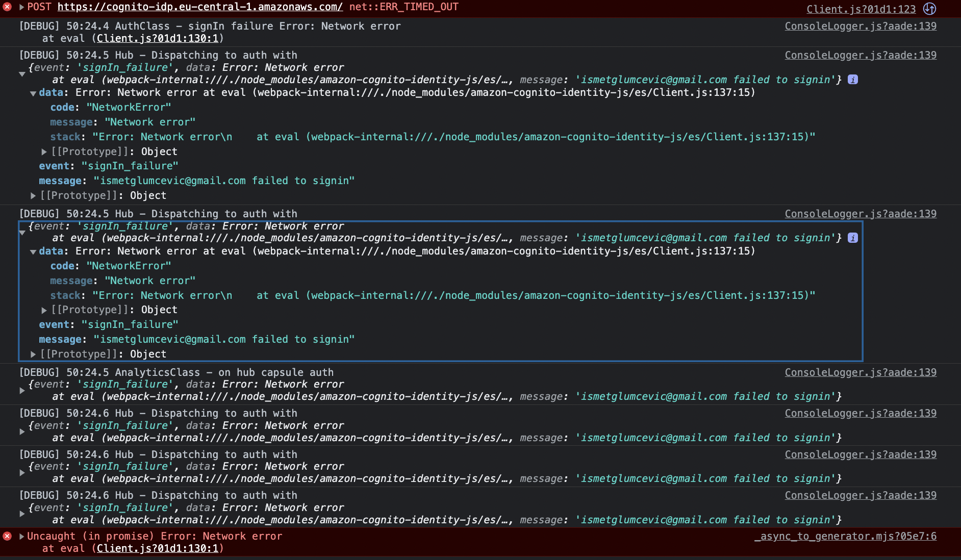The height and width of the screenshot is (560, 961).
Task: Expand the Uncaught Network error details
Action: [x=21, y=536]
